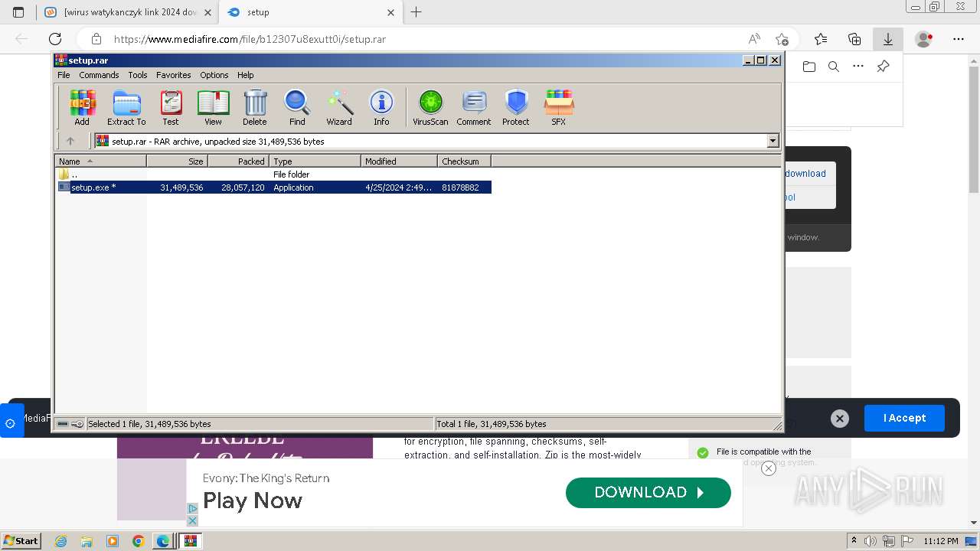This screenshot has width=980, height=551.
Task: Click the Add toolbar icon in WinRAR
Action: (x=82, y=107)
